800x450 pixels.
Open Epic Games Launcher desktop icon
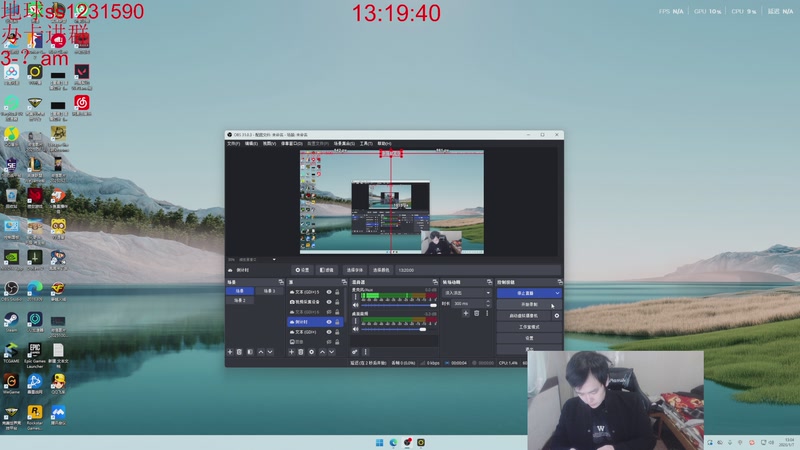(35, 355)
